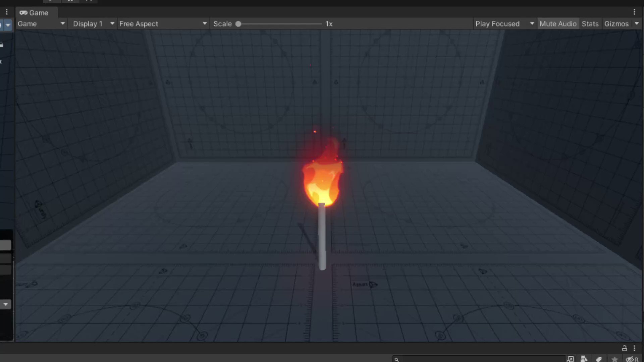
Task: Toggle the Stats overlay
Action: [590, 24]
